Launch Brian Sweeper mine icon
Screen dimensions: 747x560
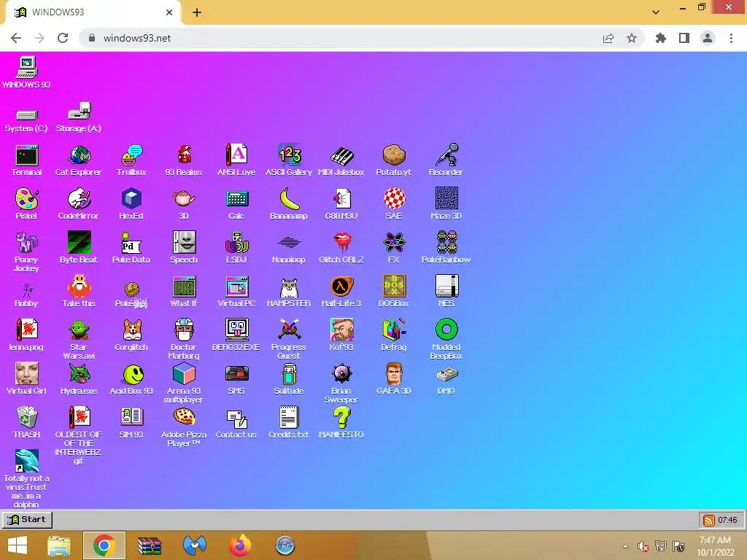(341, 384)
